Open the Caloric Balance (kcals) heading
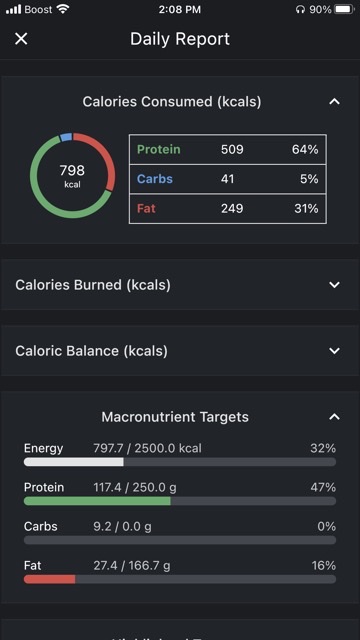Screen dimensions: 360x640 [91, 351]
